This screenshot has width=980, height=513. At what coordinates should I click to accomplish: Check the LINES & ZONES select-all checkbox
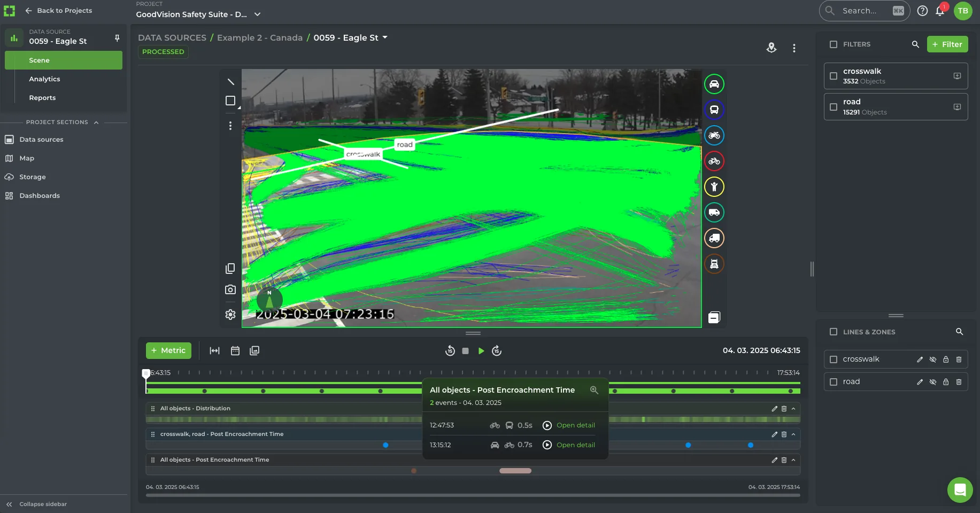point(834,332)
